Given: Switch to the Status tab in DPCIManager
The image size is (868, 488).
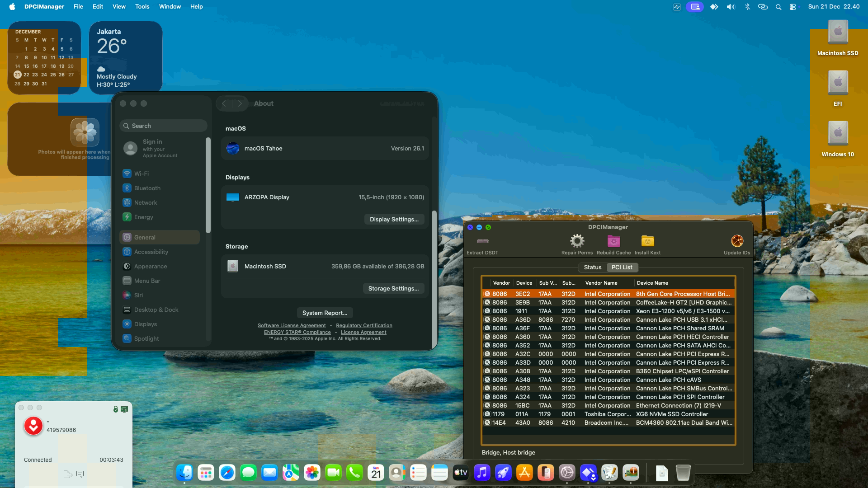Looking at the screenshot, I should pyautogui.click(x=592, y=267).
